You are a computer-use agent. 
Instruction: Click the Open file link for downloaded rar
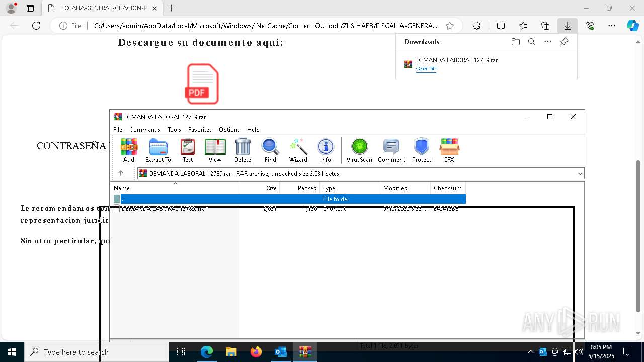click(x=426, y=69)
